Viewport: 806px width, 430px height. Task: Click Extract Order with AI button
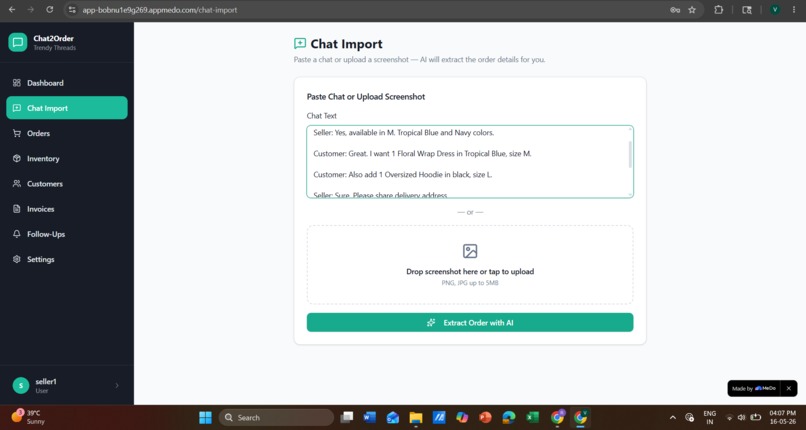point(470,323)
